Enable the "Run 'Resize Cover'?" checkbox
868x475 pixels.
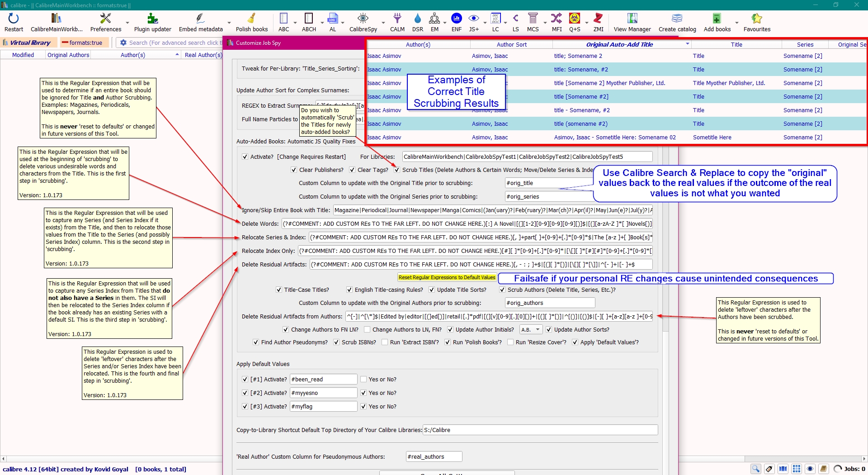pyautogui.click(x=510, y=342)
